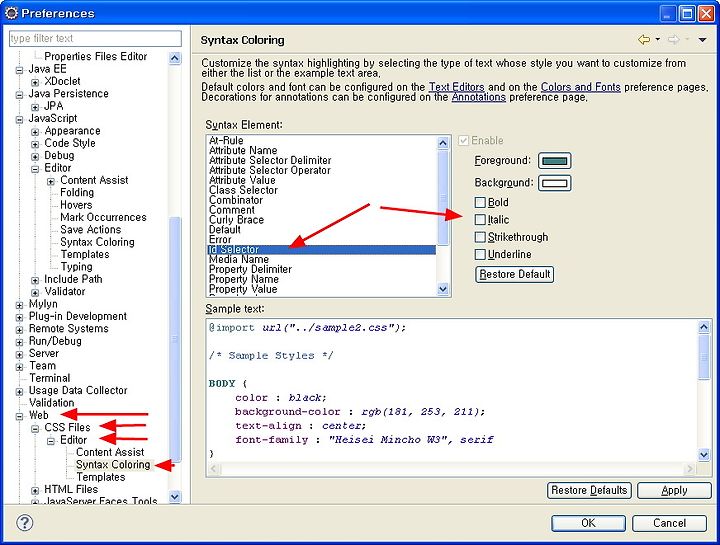Screen dimensions: 720x545
Task: Click the Cancel button
Action: coord(669,523)
